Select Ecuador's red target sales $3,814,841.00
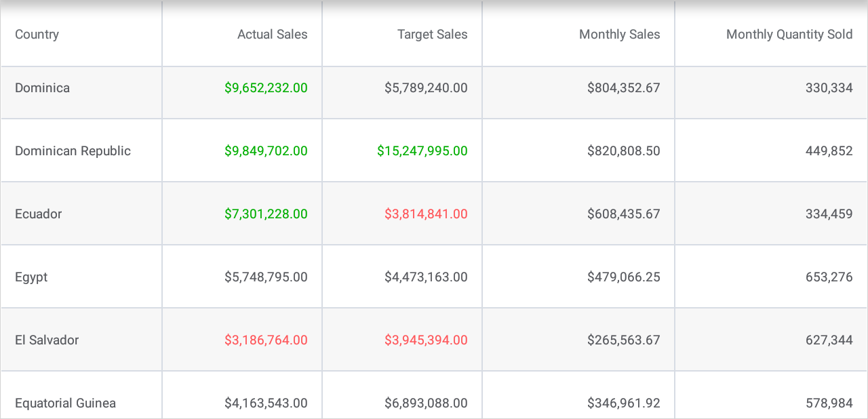Image resolution: width=868 pixels, height=419 pixels. pyautogui.click(x=426, y=214)
